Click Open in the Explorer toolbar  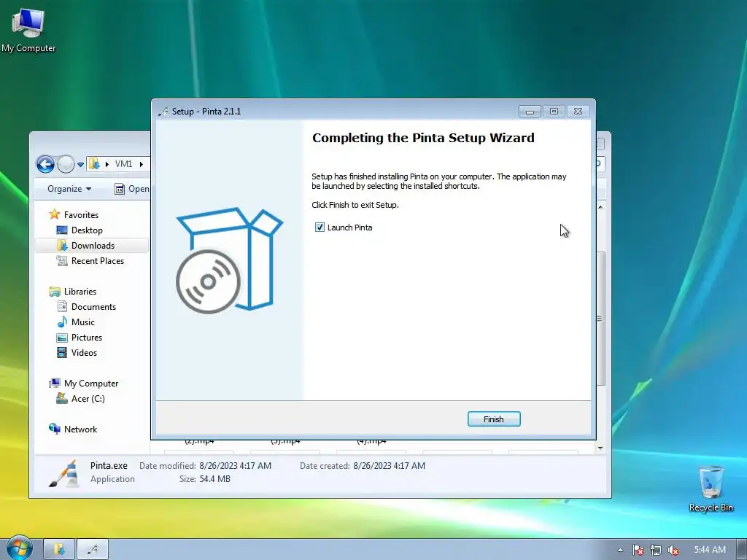coord(132,189)
